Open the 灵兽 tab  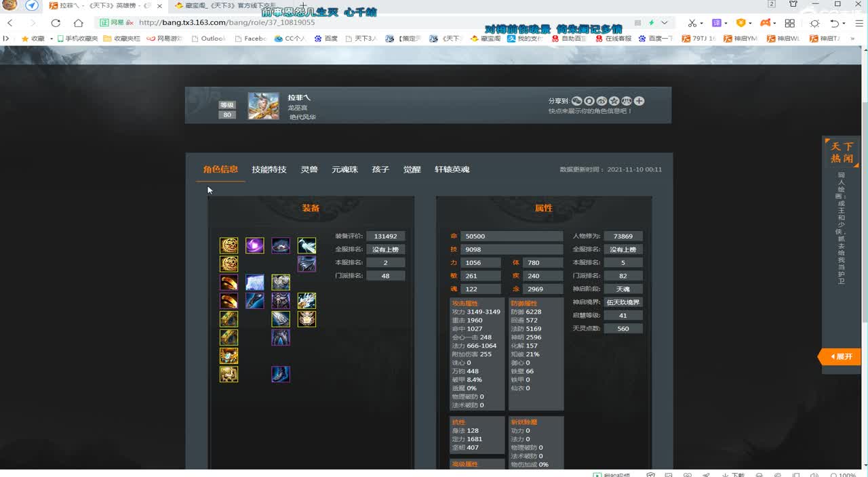(309, 169)
